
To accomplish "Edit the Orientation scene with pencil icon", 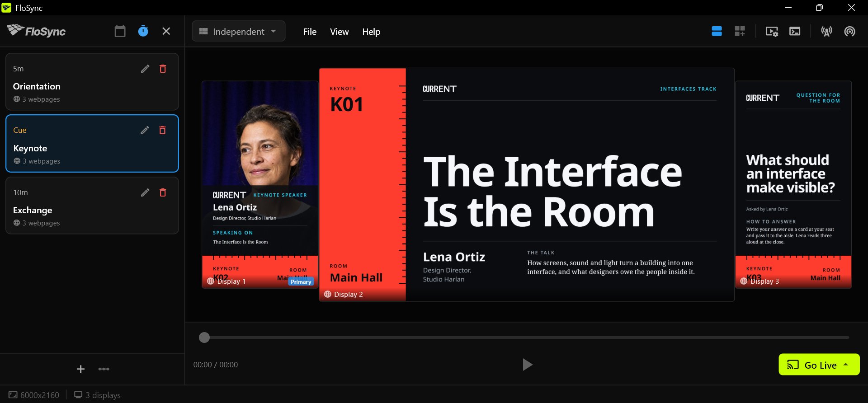I will 145,69.
